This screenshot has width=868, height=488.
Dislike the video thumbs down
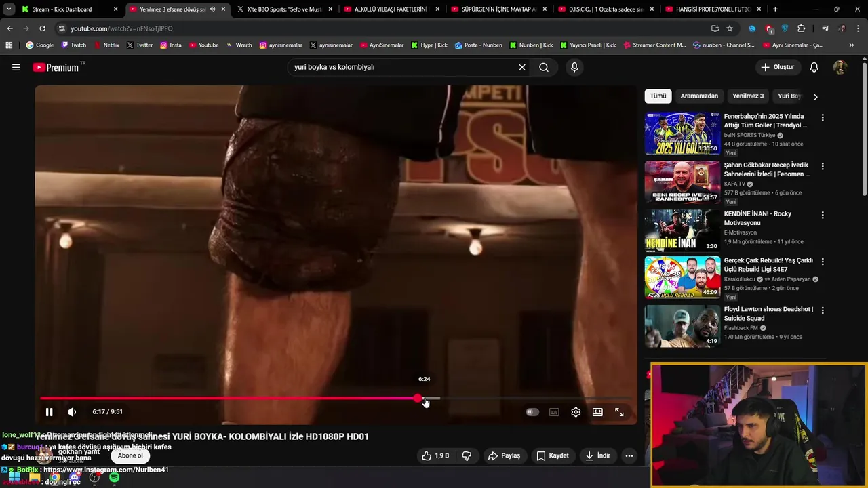[x=467, y=456]
